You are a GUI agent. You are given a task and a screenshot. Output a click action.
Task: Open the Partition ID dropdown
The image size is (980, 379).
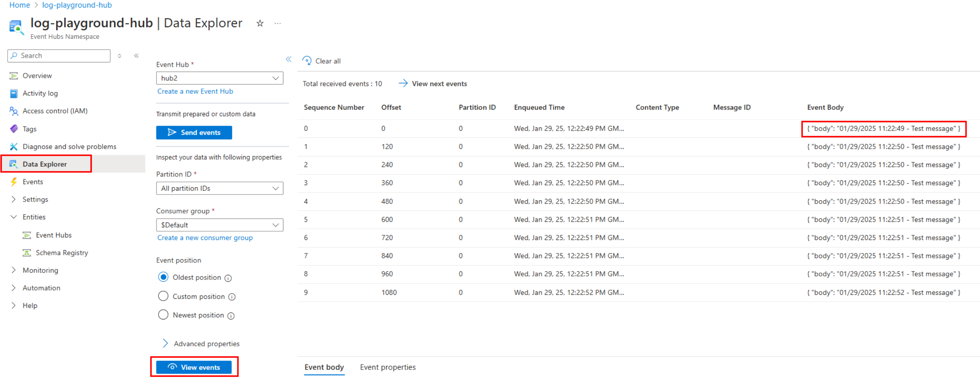(x=220, y=188)
